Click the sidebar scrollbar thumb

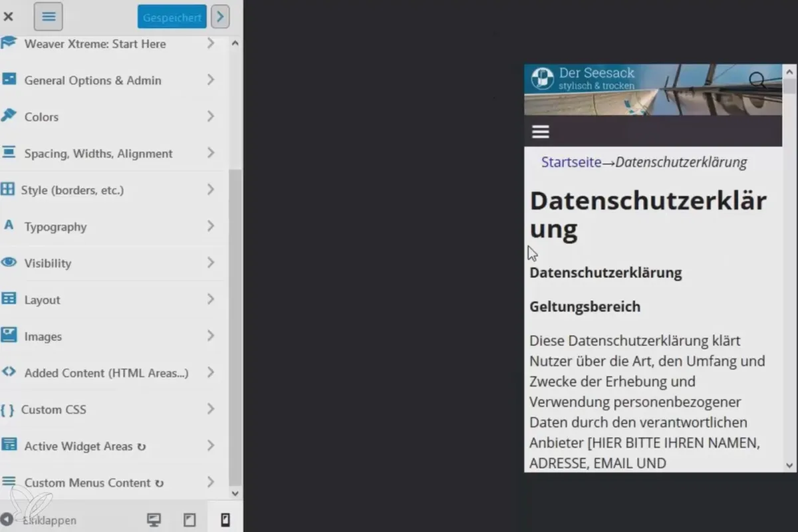tap(235, 326)
